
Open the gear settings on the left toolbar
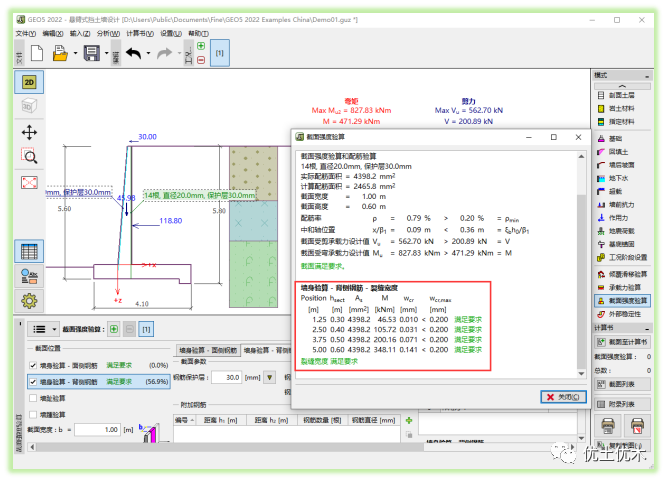point(29,301)
